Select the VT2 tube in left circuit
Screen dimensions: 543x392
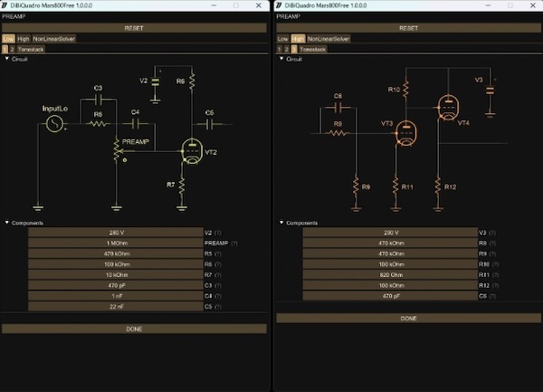pyautogui.click(x=192, y=151)
